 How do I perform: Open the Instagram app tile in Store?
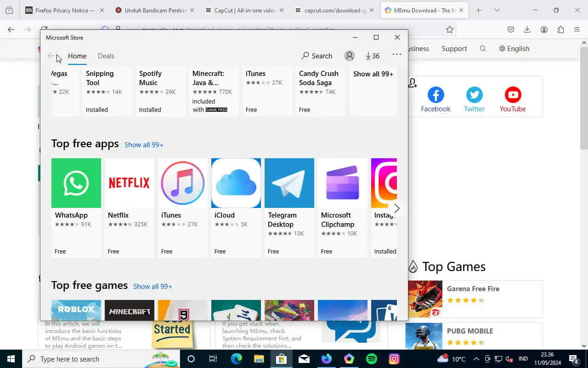pos(384,208)
